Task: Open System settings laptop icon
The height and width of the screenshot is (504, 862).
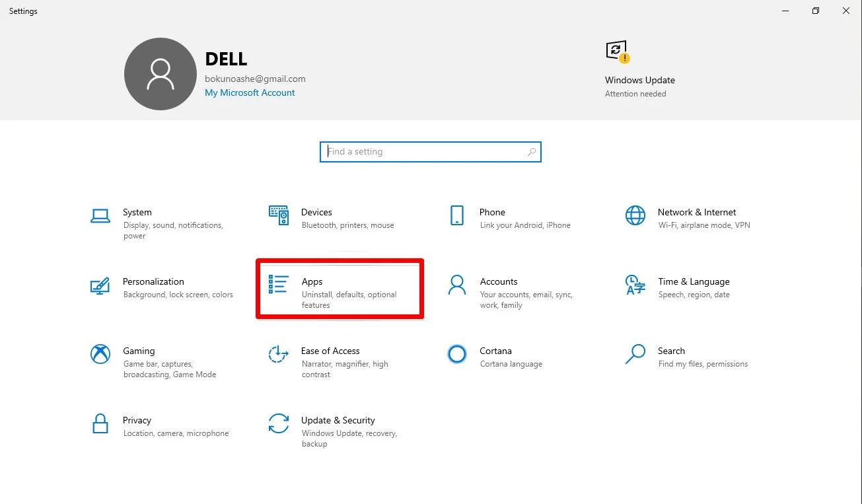Action: click(100, 215)
